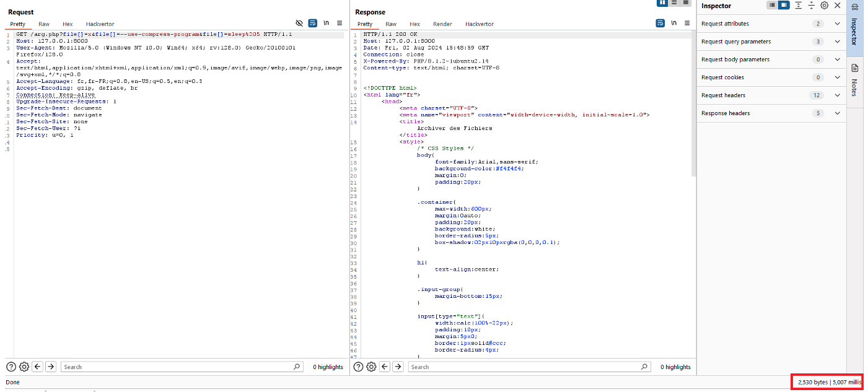Toggle \n character display in the Request editor

click(327, 23)
